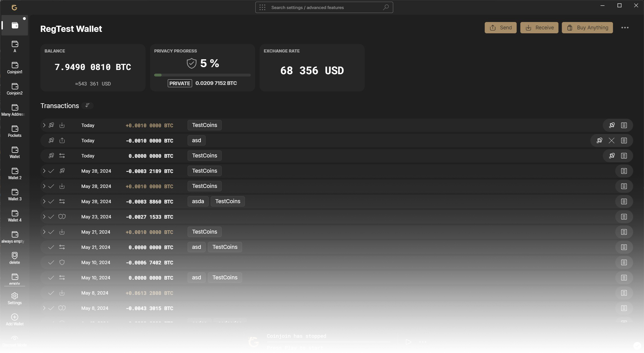644x353 pixels.
Task: Click the wallet more options ellipsis
Action: coord(625,28)
